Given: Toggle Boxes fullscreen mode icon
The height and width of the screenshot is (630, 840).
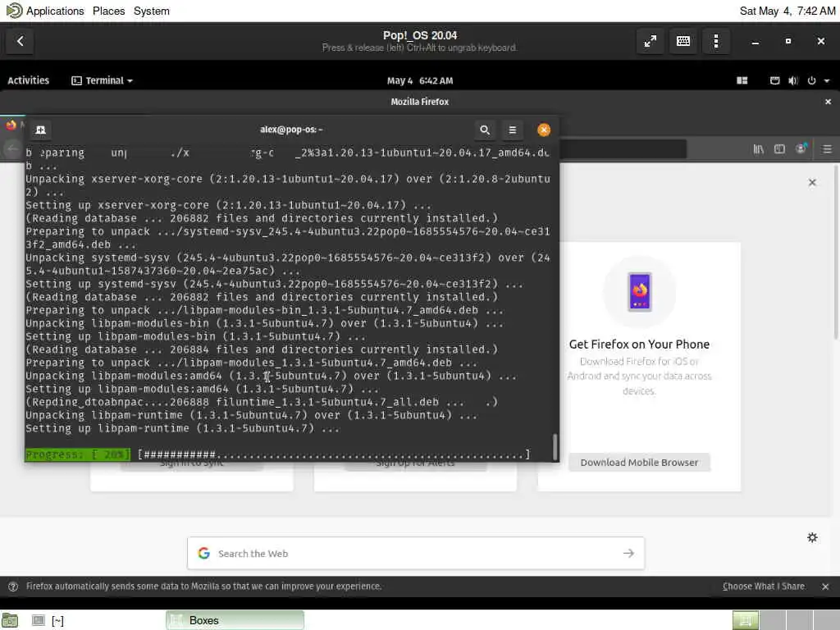Looking at the screenshot, I should click(651, 41).
